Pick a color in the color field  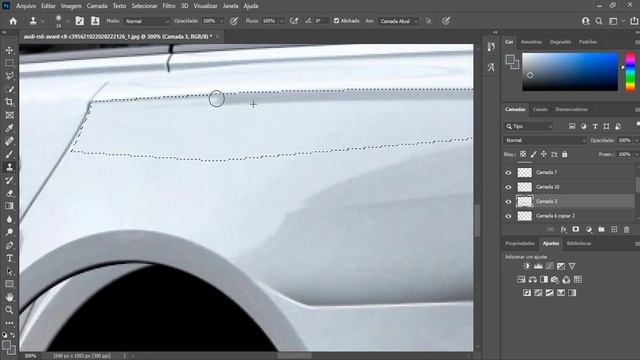pyautogui.click(x=570, y=71)
